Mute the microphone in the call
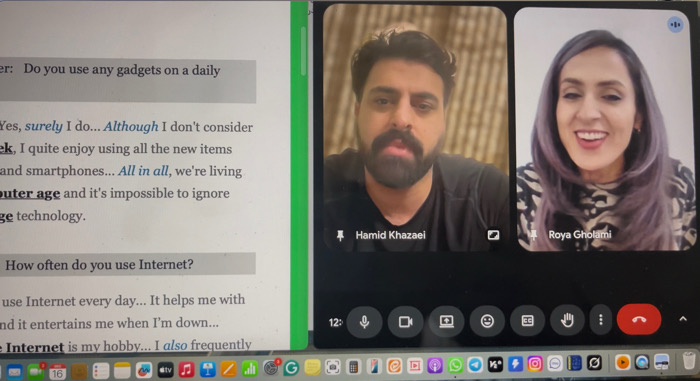This screenshot has width=700, height=381. coord(364,322)
